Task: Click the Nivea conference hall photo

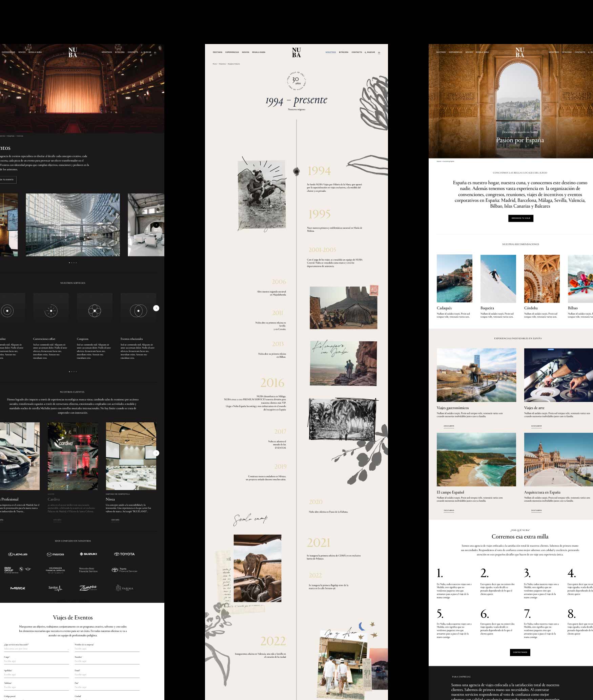Action: point(131,456)
